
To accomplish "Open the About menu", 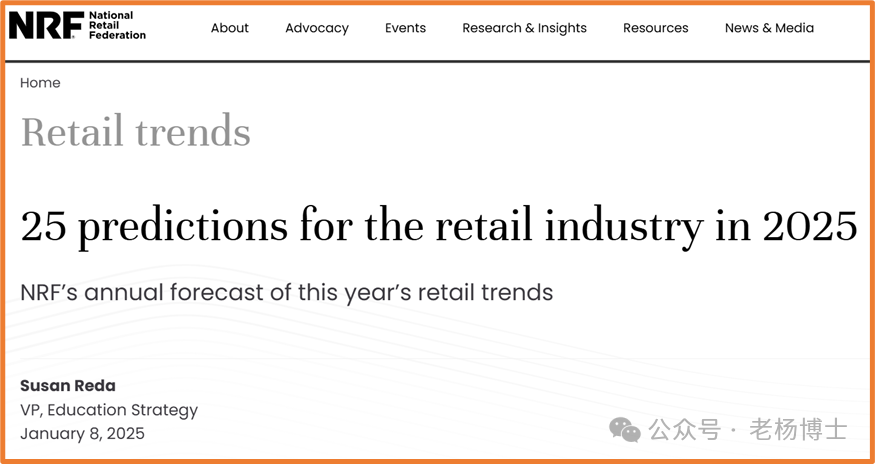I will (229, 28).
